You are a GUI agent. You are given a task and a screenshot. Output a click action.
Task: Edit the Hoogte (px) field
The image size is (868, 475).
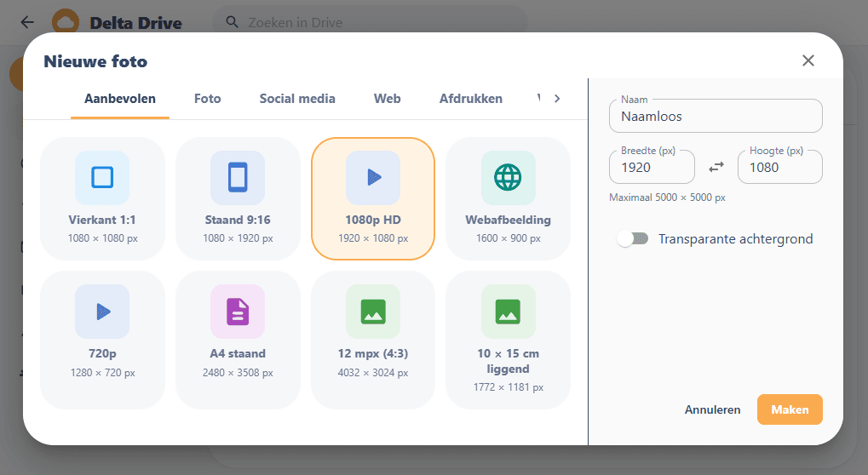780,167
